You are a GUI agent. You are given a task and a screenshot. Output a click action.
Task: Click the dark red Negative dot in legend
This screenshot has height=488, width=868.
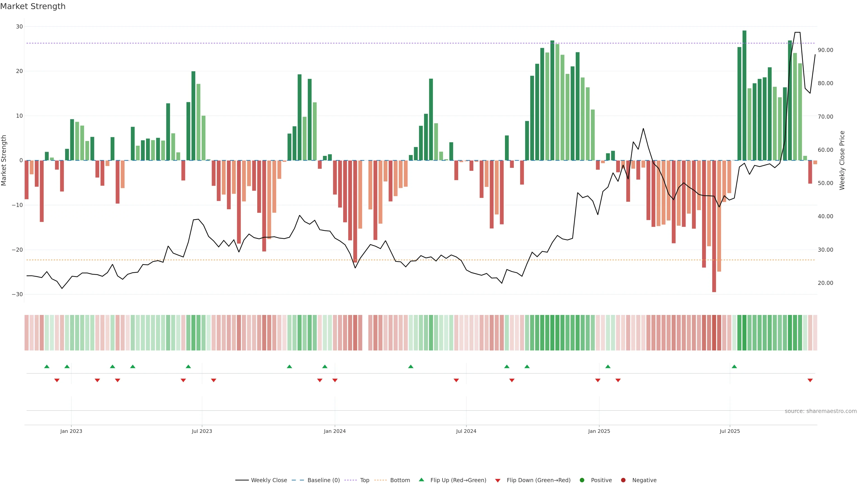[623, 480]
